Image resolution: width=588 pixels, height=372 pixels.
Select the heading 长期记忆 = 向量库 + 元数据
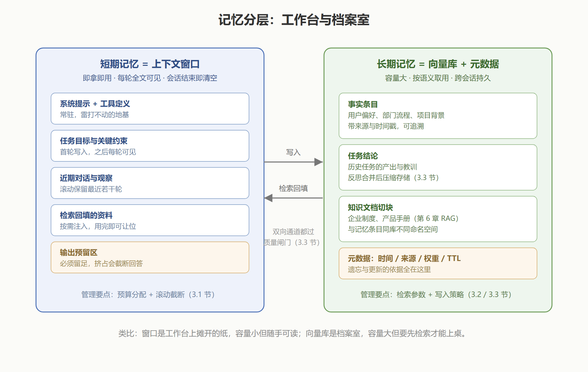(438, 64)
